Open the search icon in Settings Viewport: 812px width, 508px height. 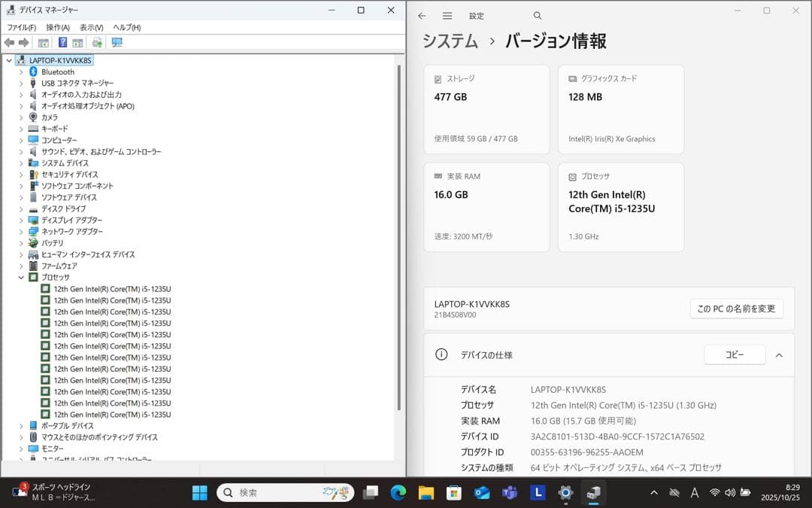click(x=537, y=15)
